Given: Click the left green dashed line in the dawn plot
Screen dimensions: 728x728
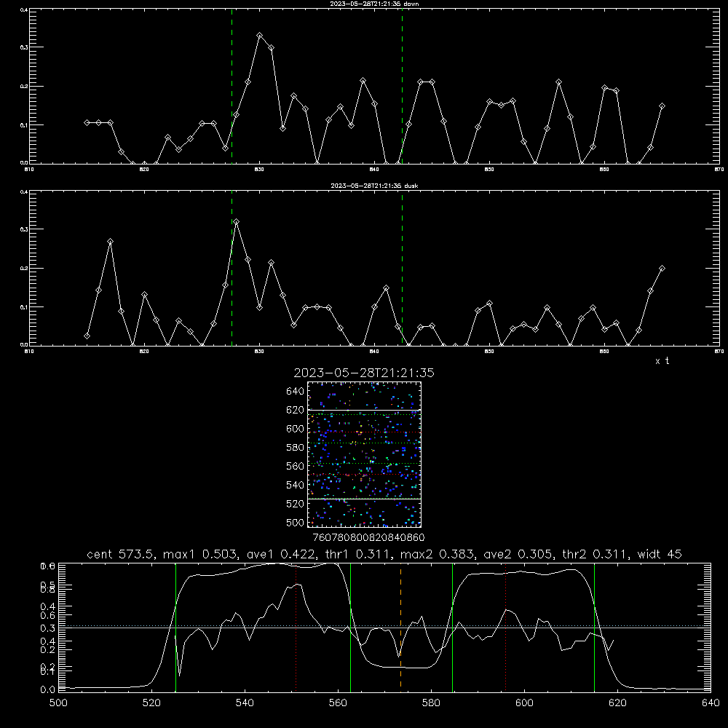Looking at the screenshot, I should (232, 86).
